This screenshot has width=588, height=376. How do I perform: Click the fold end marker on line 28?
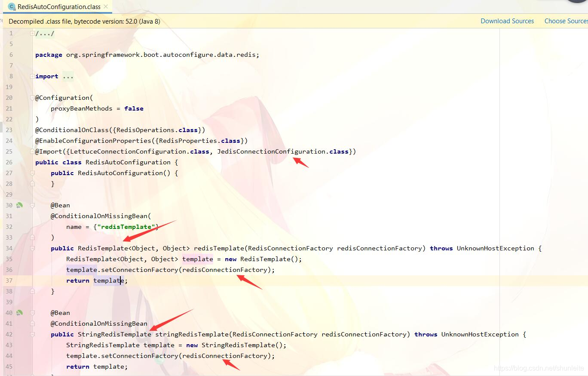point(32,184)
